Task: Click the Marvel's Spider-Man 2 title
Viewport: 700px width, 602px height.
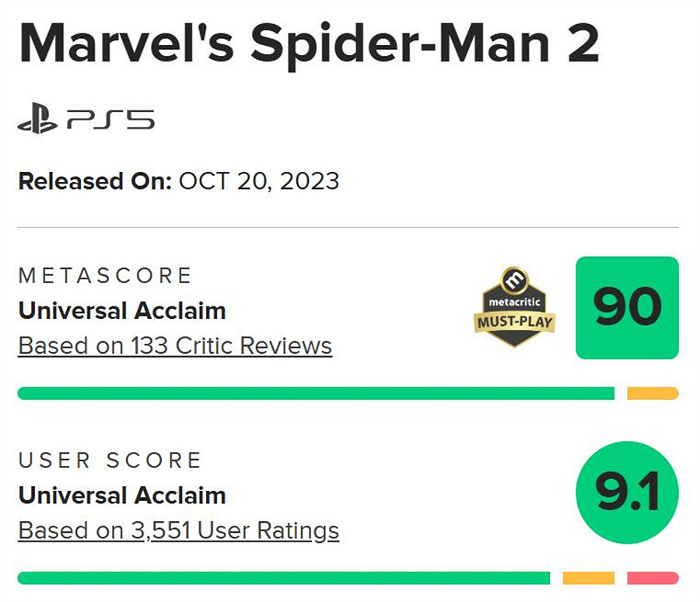Action: click(308, 44)
